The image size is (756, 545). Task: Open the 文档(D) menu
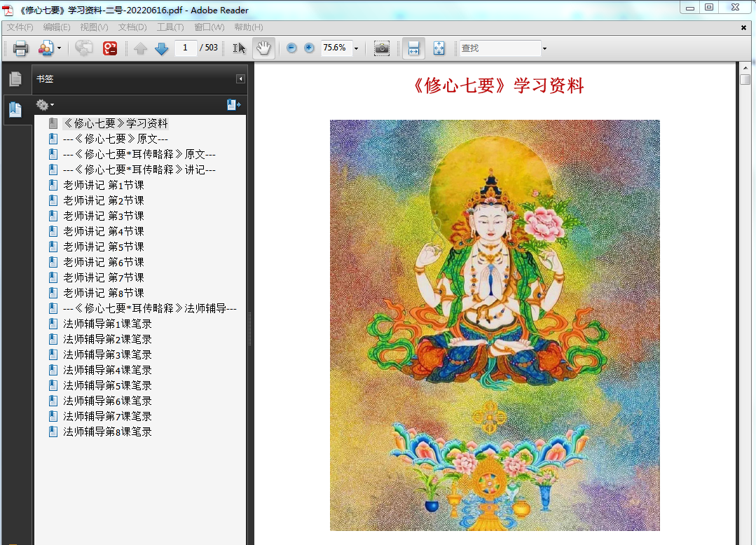pos(132,27)
